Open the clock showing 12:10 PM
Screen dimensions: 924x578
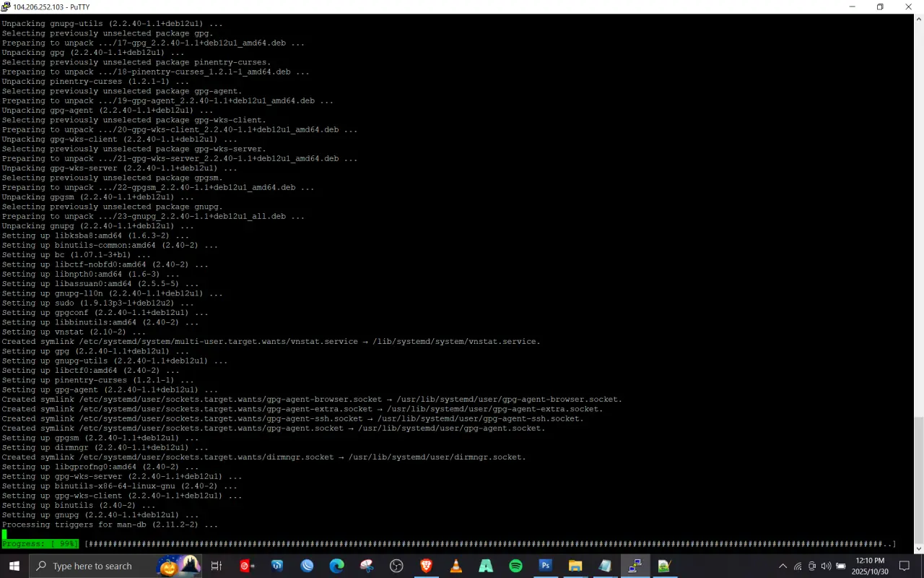coord(869,566)
